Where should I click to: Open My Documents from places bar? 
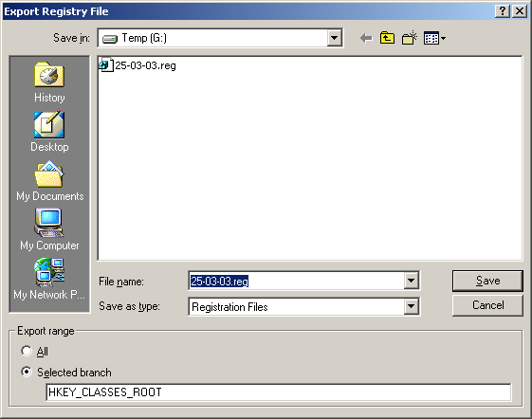(x=49, y=181)
